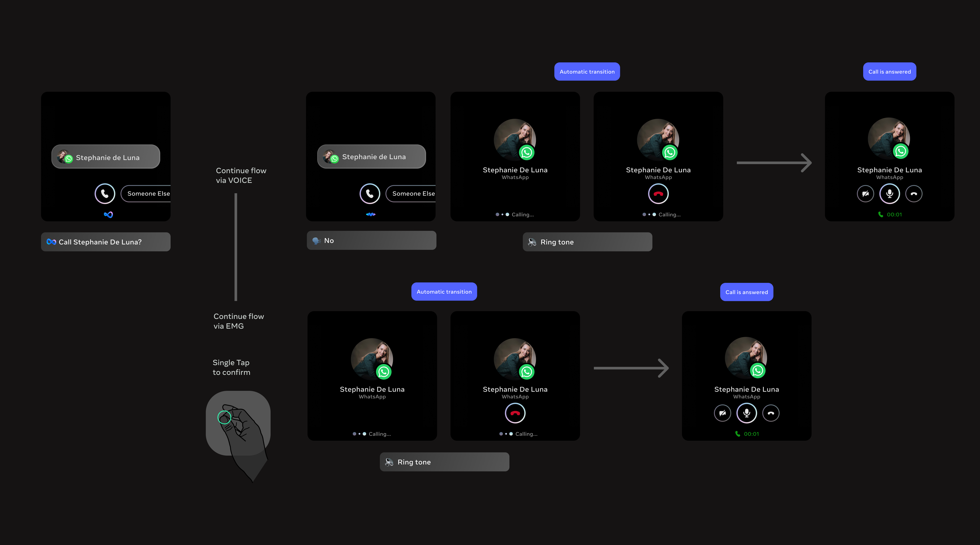Tap the phone icon on the second voice confirmation screen
The height and width of the screenshot is (545, 980).
coord(370,194)
